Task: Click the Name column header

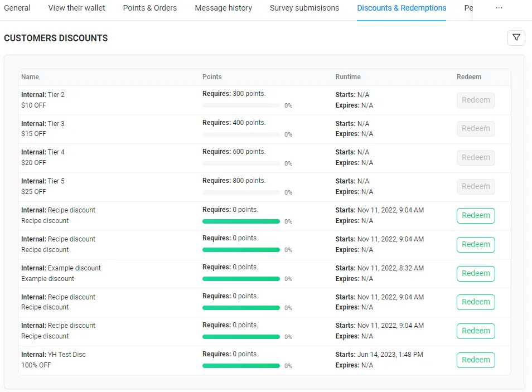Action: click(30, 77)
